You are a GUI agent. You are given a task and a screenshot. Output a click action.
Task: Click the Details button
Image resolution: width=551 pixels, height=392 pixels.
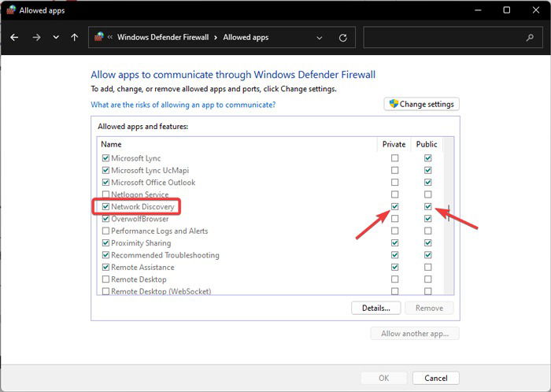click(x=376, y=308)
